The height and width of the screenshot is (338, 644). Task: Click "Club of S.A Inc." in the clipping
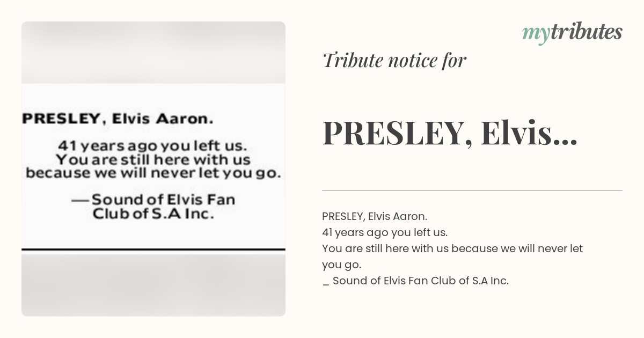point(153,214)
